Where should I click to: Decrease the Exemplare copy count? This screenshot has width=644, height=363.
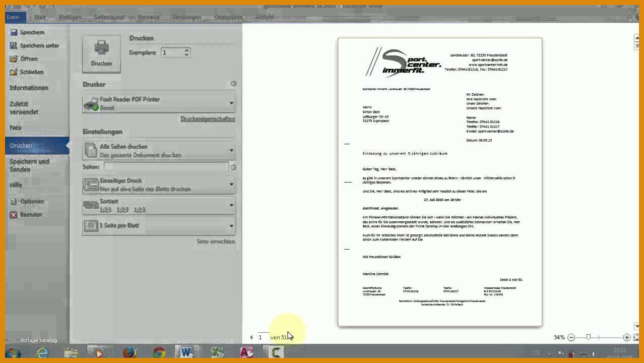pos(187,54)
